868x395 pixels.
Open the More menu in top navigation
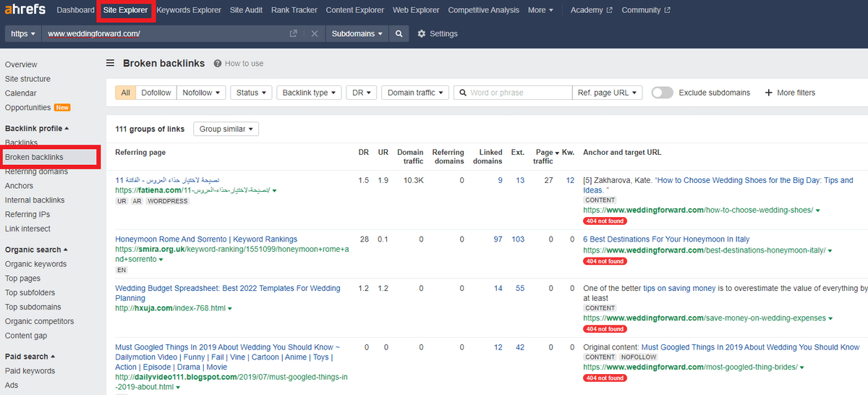pos(540,10)
